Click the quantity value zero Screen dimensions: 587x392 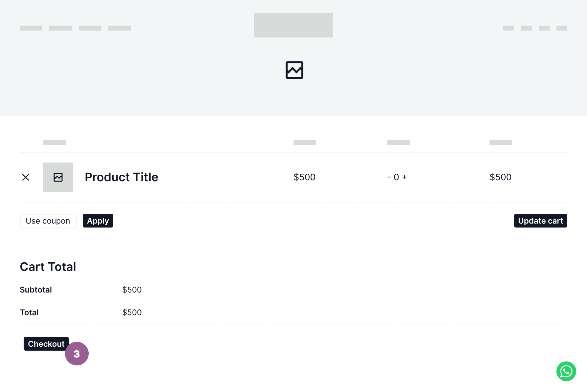point(397,177)
